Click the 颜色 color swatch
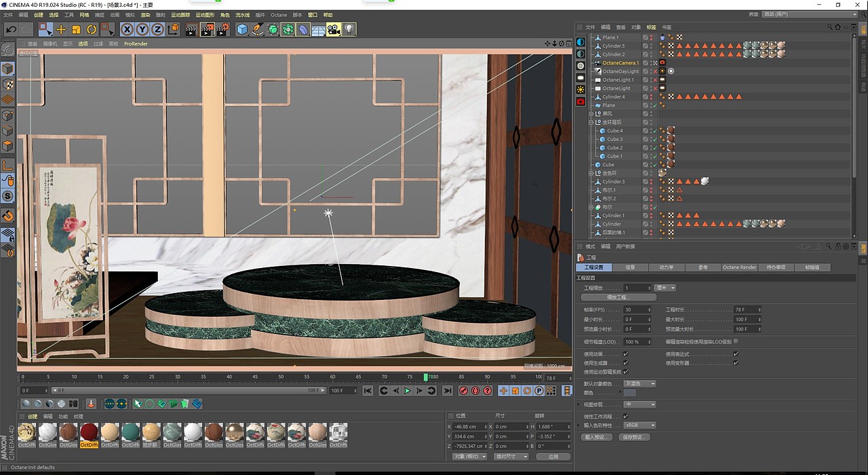The image size is (868, 475). 630,393
